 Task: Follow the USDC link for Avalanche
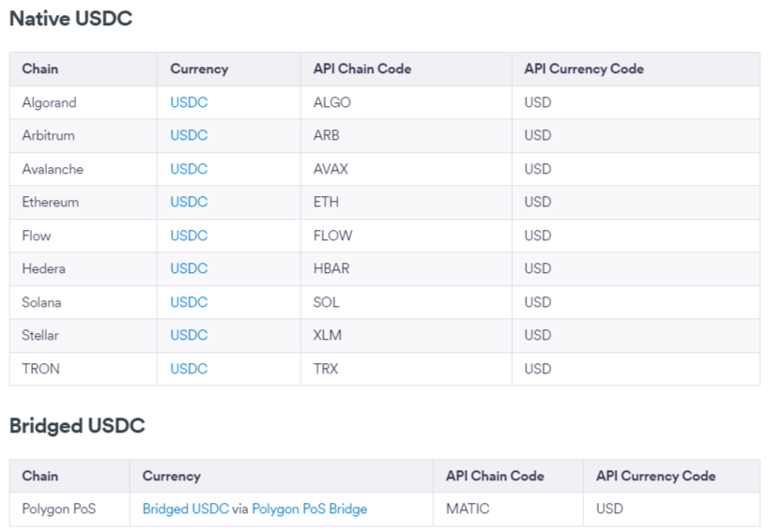click(189, 169)
